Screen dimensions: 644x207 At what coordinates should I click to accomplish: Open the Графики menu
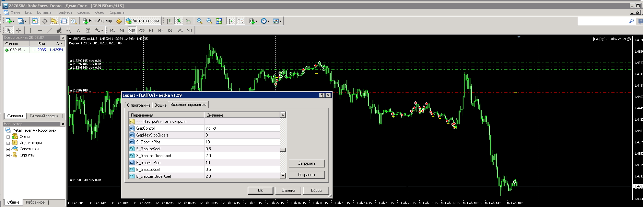(x=64, y=12)
